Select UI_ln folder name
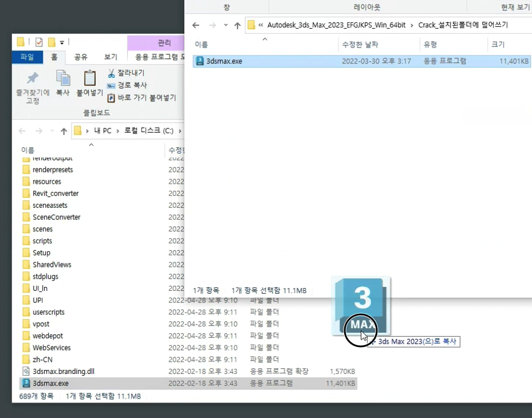 coord(40,289)
